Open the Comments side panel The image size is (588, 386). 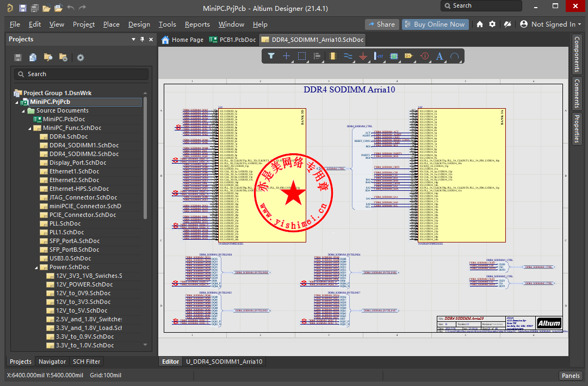click(x=577, y=93)
